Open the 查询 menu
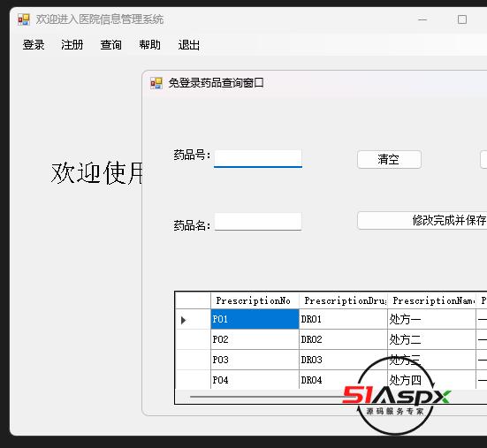The image size is (487, 448). [110, 45]
